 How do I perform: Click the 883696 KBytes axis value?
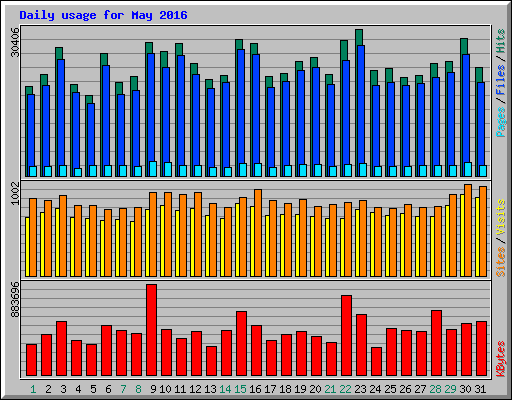(15, 300)
